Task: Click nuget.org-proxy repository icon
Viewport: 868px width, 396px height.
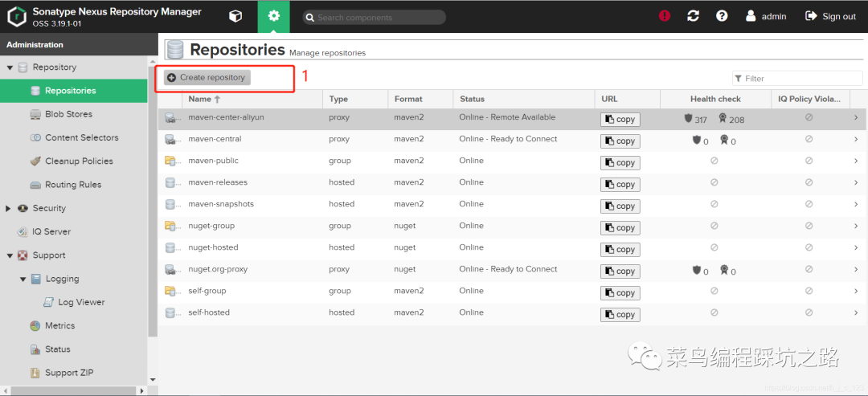Action: pyautogui.click(x=170, y=269)
